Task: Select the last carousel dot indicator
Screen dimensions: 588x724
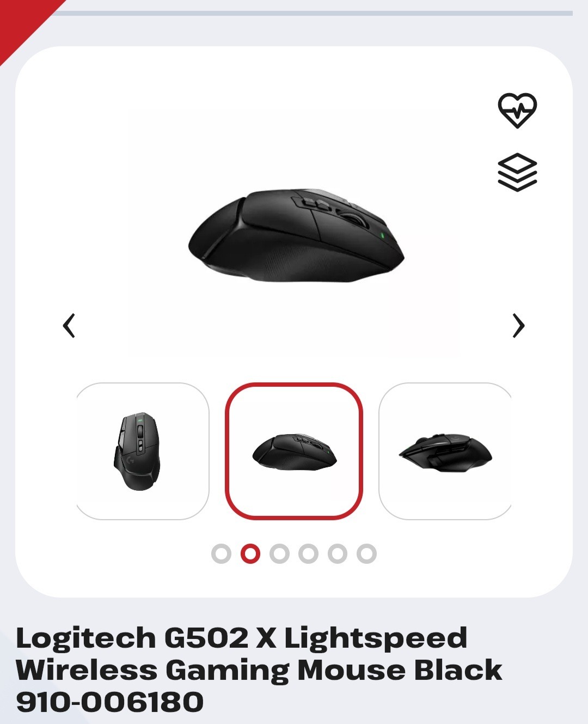Action: tap(366, 553)
